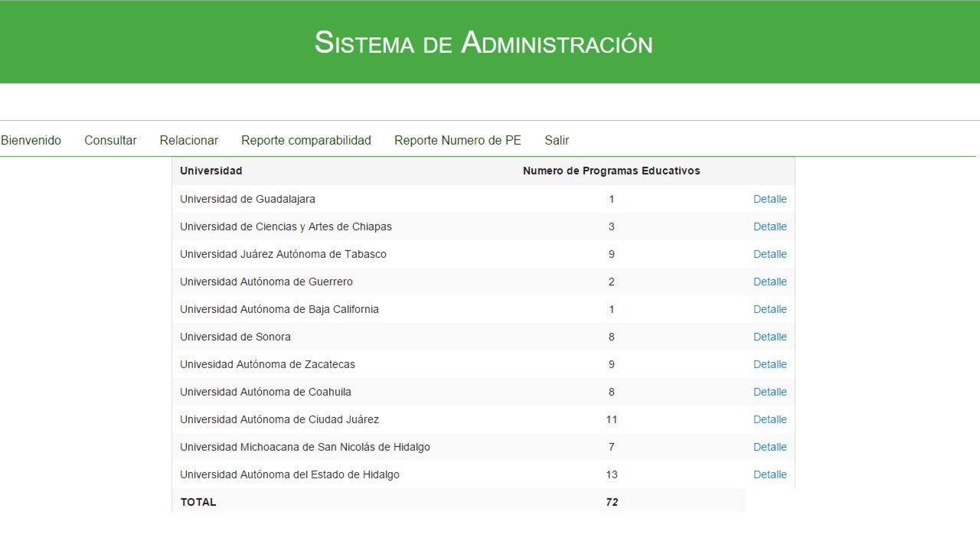Screen dimensions: 980x551
Task: Click program count 1 for Baja California
Action: tap(612, 309)
